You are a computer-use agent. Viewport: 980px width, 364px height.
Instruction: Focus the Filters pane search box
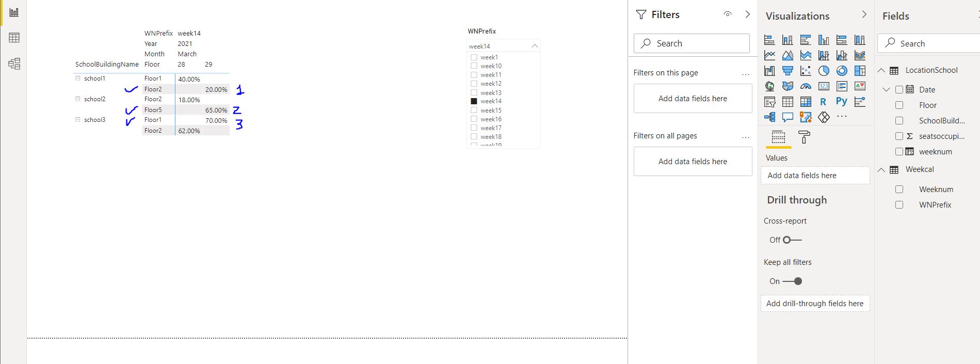tap(692, 43)
